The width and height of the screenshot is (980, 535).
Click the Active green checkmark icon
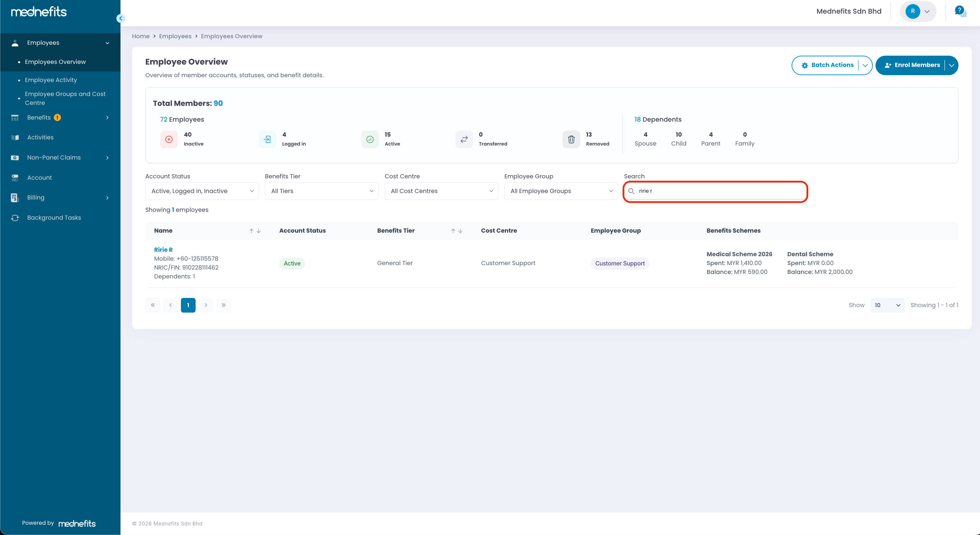[x=370, y=139]
